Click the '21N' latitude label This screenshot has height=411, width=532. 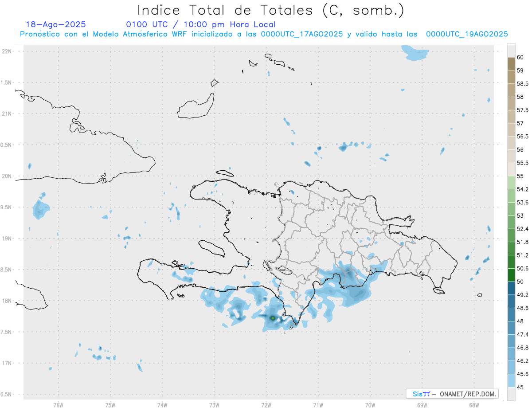(8, 114)
